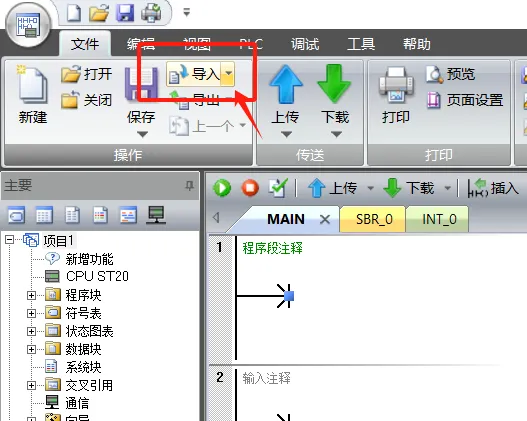Viewport: 527px width, 421px height.
Task: Select network number 2 in the gutter
Action: click(x=220, y=377)
